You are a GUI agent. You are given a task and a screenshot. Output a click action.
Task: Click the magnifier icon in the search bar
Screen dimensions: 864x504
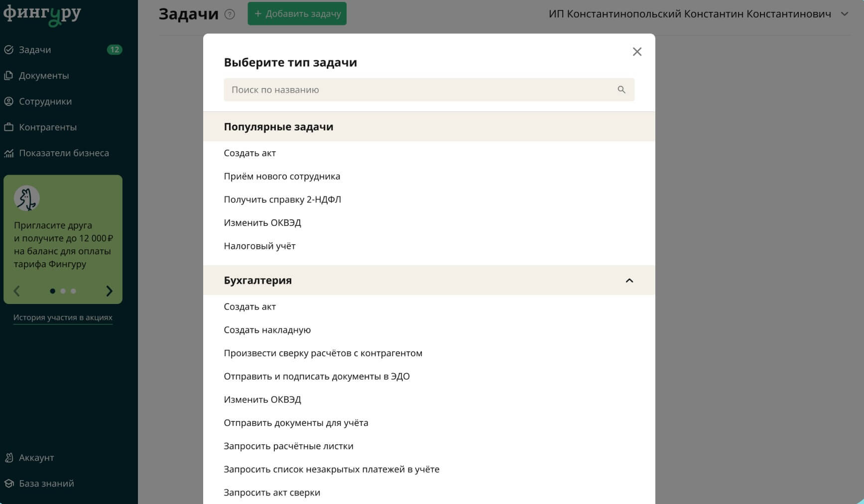(x=621, y=90)
